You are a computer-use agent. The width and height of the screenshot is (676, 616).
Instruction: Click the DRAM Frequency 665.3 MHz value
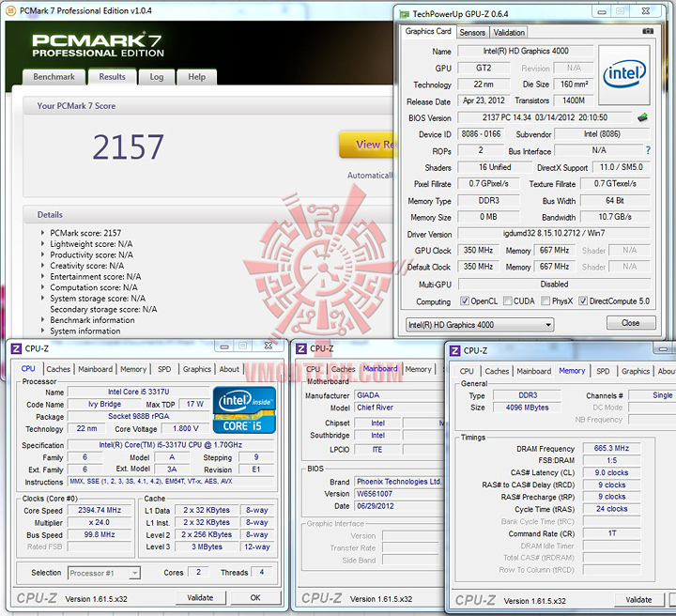coord(611,448)
